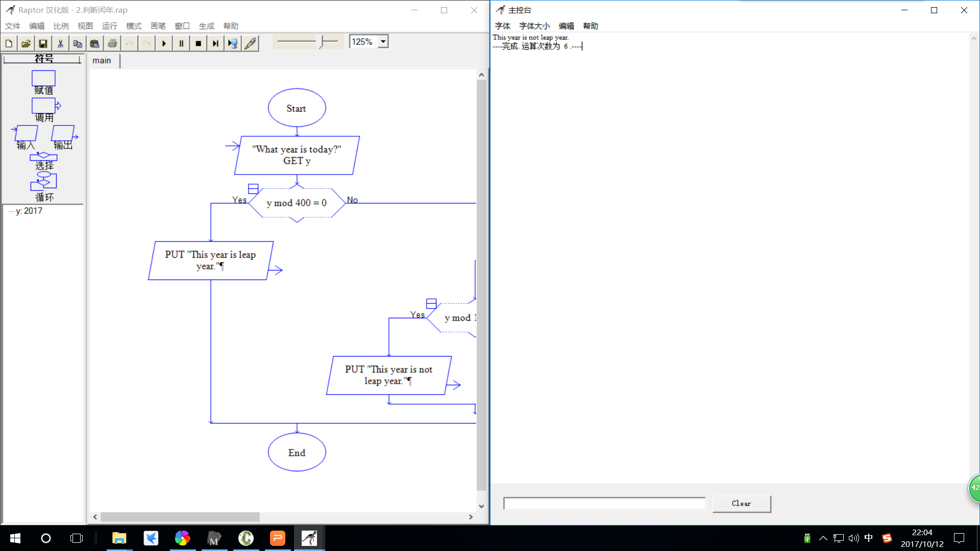This screenshot has width=980, height=551.
Task: Select the "not leap year" output box
Action: pos(389,375)
